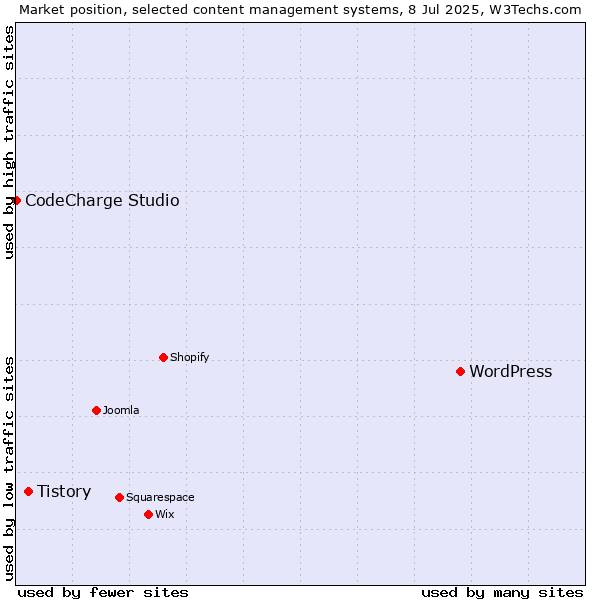Image resolution: width=600 pixels, height=600 pixels.
Task: Select the Tistory label
Action: (64, 492)
